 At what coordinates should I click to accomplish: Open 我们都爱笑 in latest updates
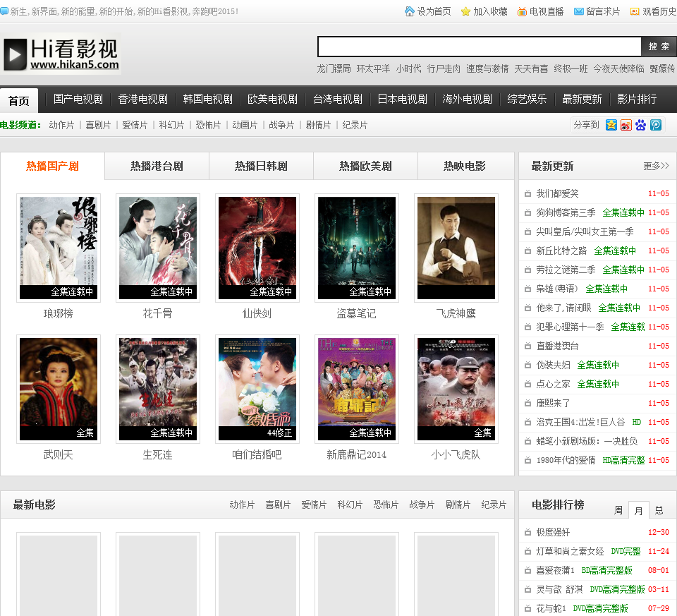coord(557,193)
